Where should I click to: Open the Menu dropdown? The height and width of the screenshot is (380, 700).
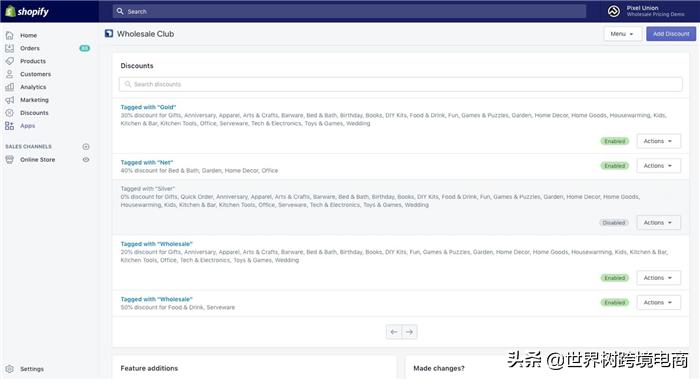click(622, 34)
